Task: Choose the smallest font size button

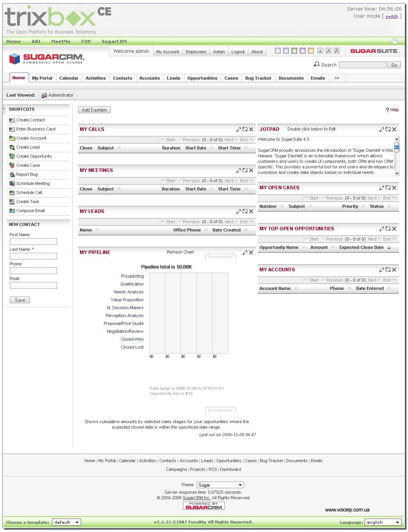Action: point(320,51)
